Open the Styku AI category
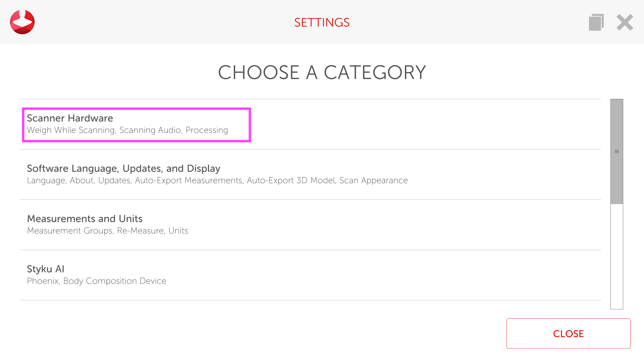The height and width of the screenshot is (362, 644). pos(46,269)
